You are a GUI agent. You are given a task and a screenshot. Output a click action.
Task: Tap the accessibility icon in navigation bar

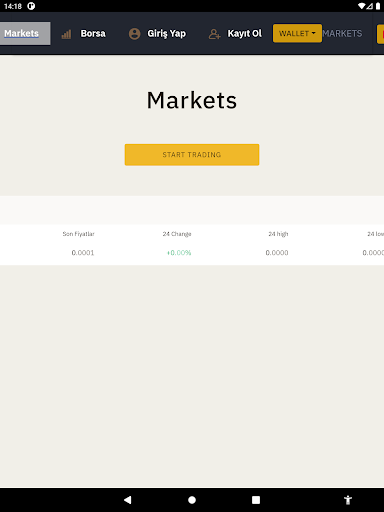coord(348,500)
